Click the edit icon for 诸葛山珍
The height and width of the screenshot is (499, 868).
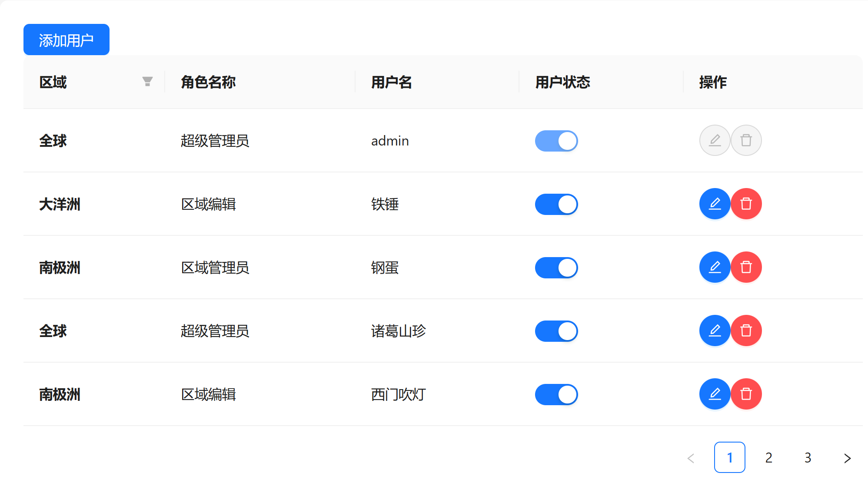pos(714,330)
